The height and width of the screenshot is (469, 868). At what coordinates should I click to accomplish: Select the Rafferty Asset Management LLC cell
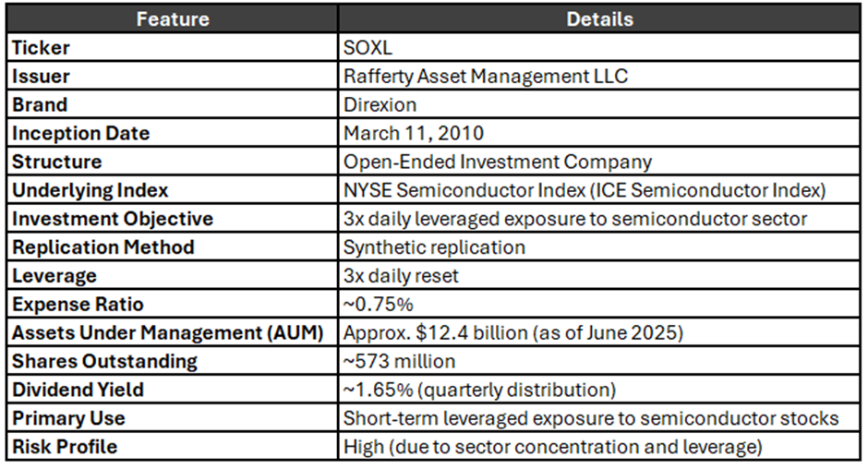pos(599,76)
